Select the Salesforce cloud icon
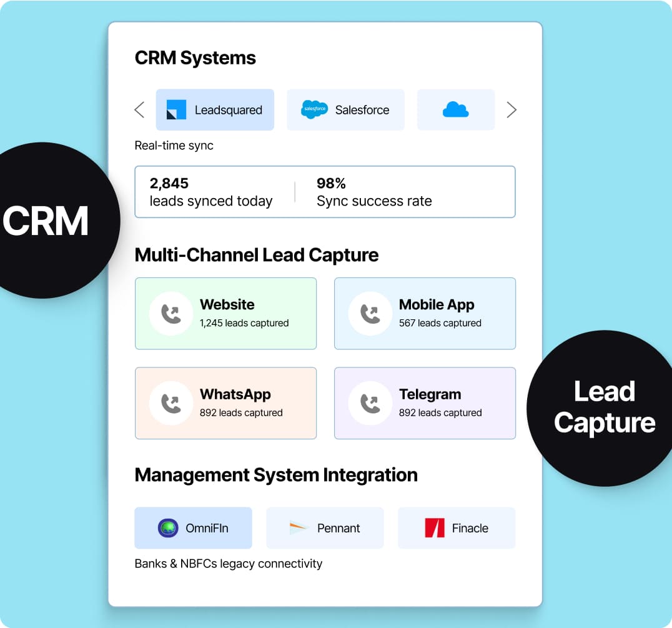 coord(315,109)
